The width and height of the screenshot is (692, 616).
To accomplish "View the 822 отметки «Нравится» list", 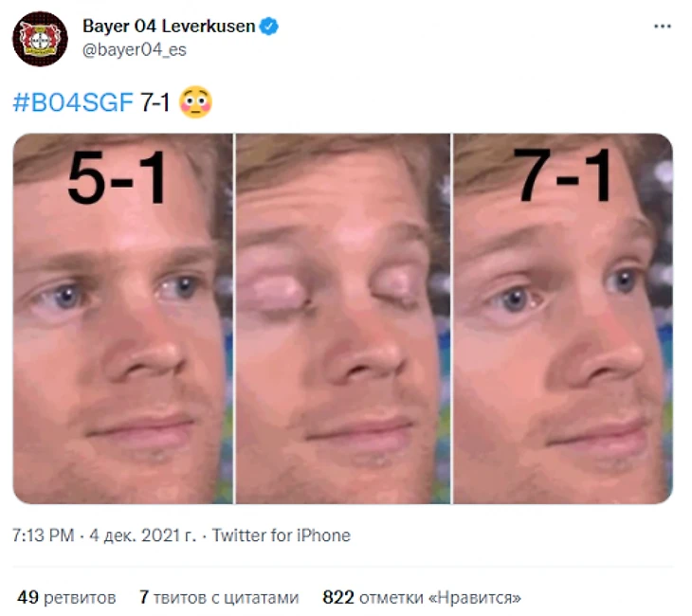I will click(x=422, y=598).
